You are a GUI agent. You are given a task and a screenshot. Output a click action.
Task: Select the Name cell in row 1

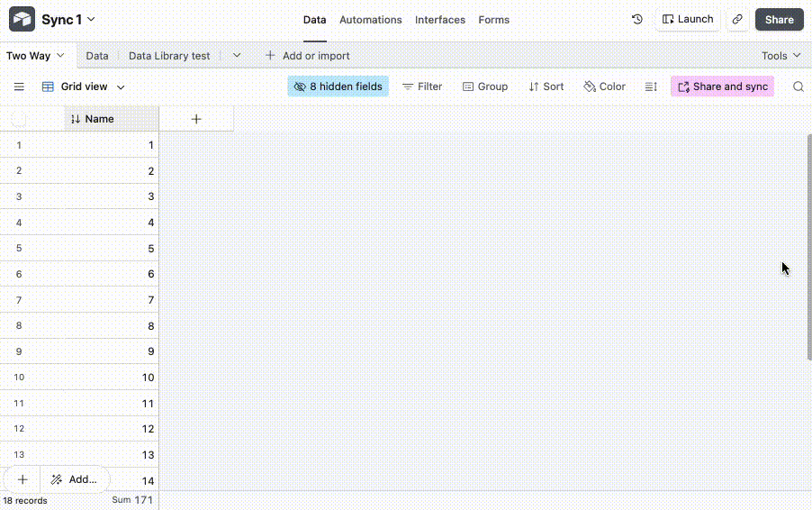click(x=112, y=144)
